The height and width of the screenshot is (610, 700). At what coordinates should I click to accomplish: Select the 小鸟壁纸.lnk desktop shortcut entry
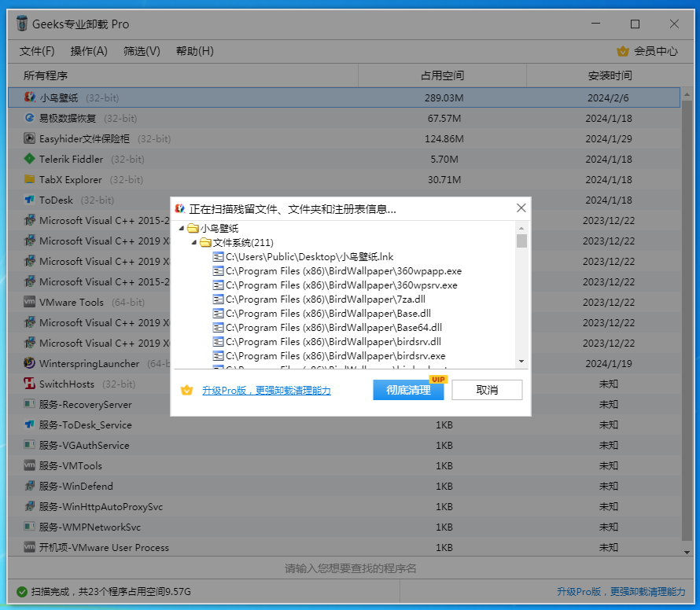tap(309, 256)
